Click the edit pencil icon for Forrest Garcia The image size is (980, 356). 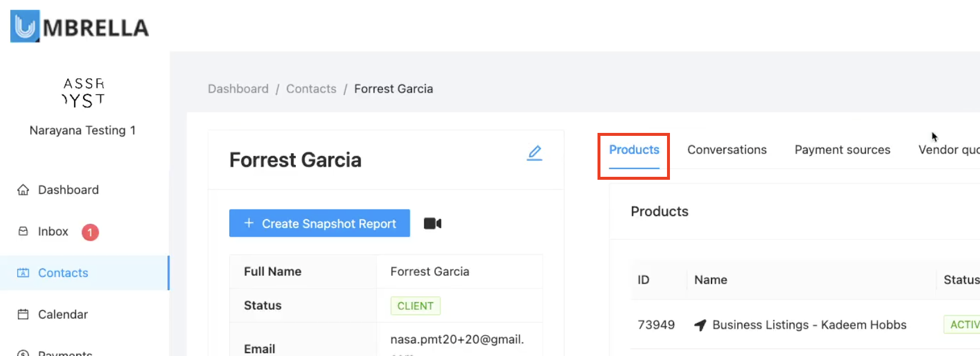pos(535,152)
